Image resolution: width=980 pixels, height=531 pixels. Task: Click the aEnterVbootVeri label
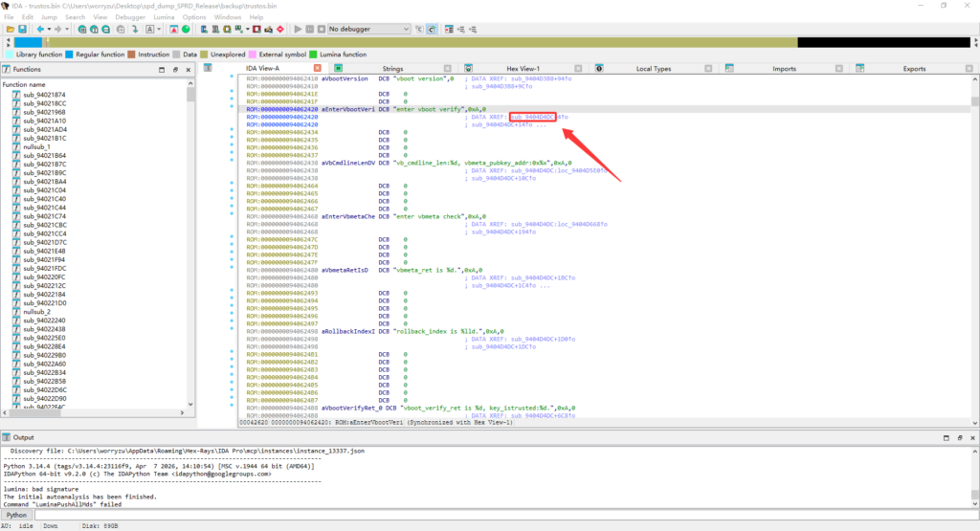click(x=348, y=109)
